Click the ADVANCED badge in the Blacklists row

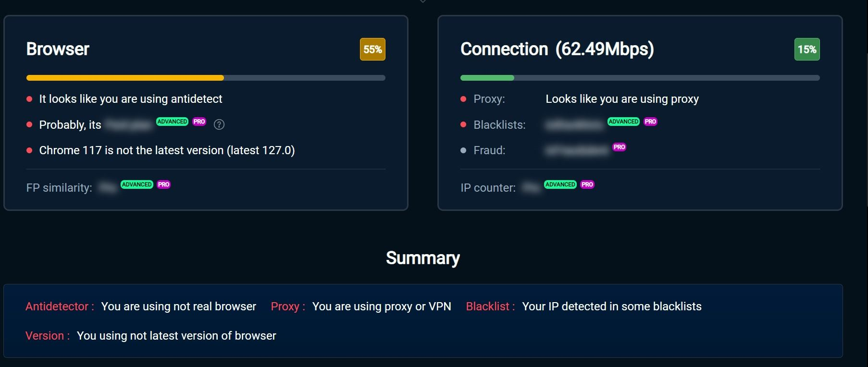click(623, 122)
